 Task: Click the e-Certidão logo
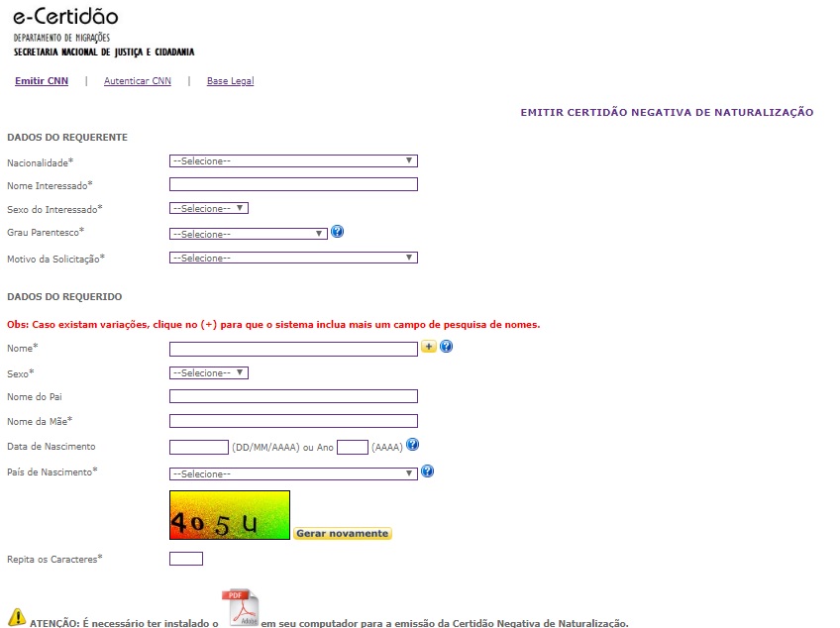pyautogui.click(x=66, y=17)
